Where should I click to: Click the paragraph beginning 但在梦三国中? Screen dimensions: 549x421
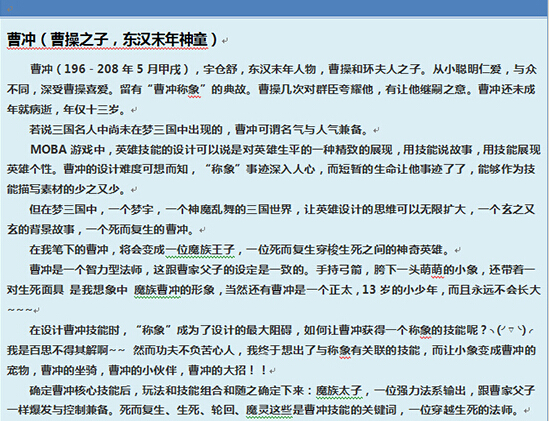271,220
